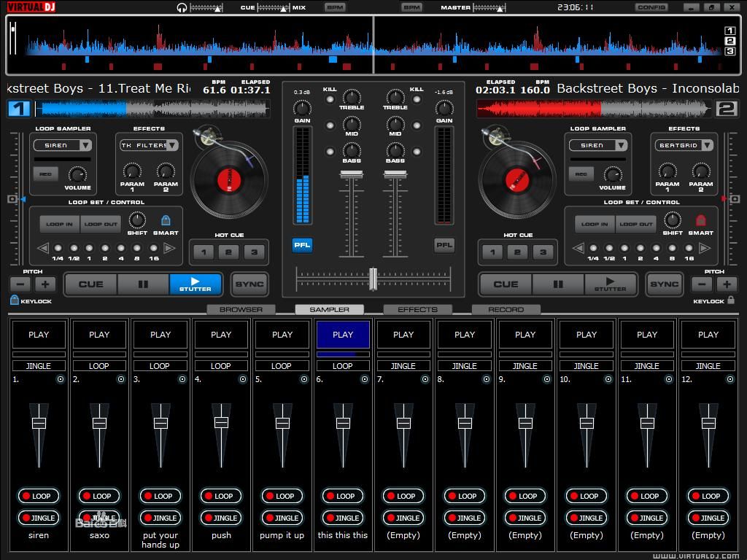Click left channel volume fader
Viewport: 747px width, 560px height.
pos(352,174)
